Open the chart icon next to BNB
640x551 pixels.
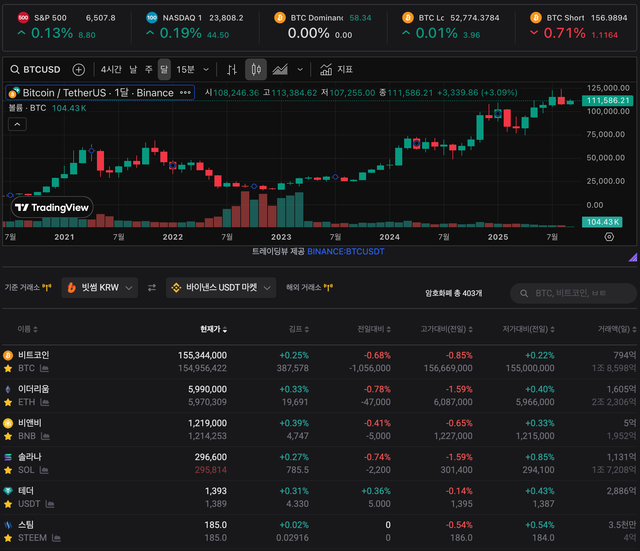tap(45, 436)
